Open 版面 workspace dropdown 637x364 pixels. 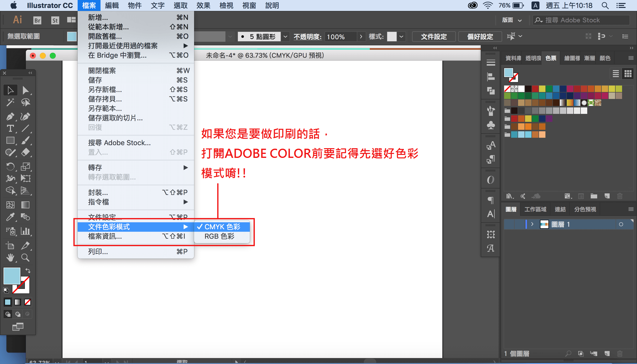click(512, 20)
